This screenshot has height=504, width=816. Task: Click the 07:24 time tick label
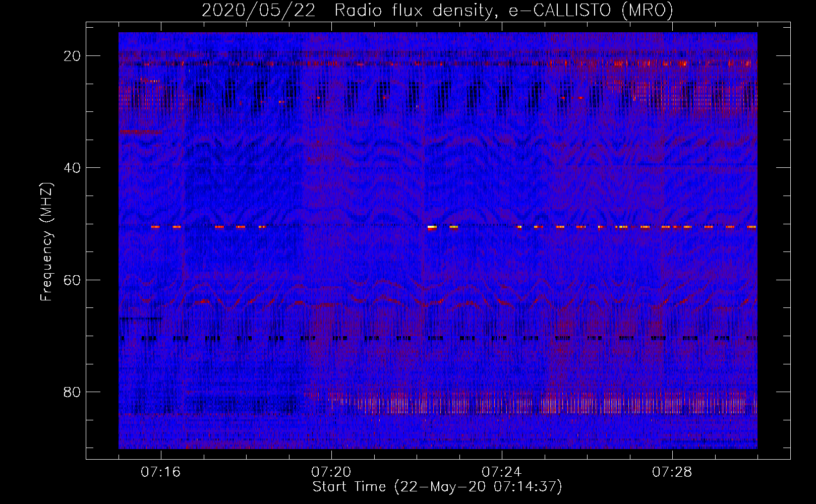coord(502,472)
